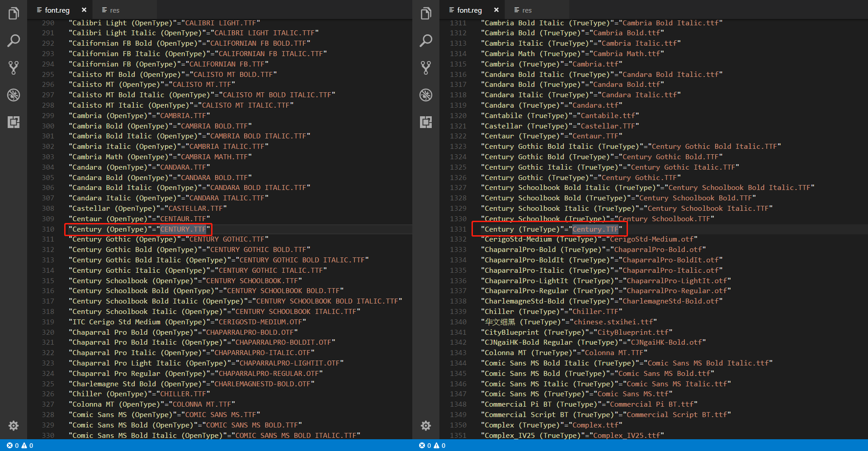Click line number 1331 in right editor

coord(458,229)
